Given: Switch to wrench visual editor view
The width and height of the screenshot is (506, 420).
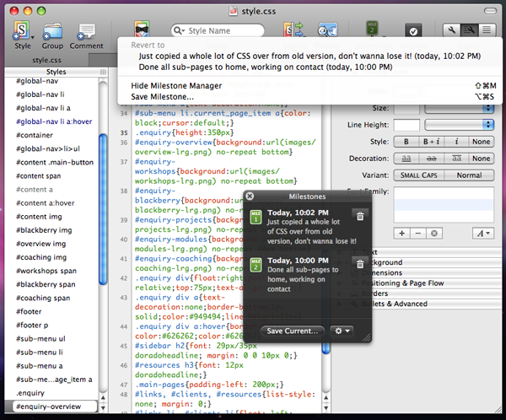Looking at the screenshot, I should [x=452, y=30].
